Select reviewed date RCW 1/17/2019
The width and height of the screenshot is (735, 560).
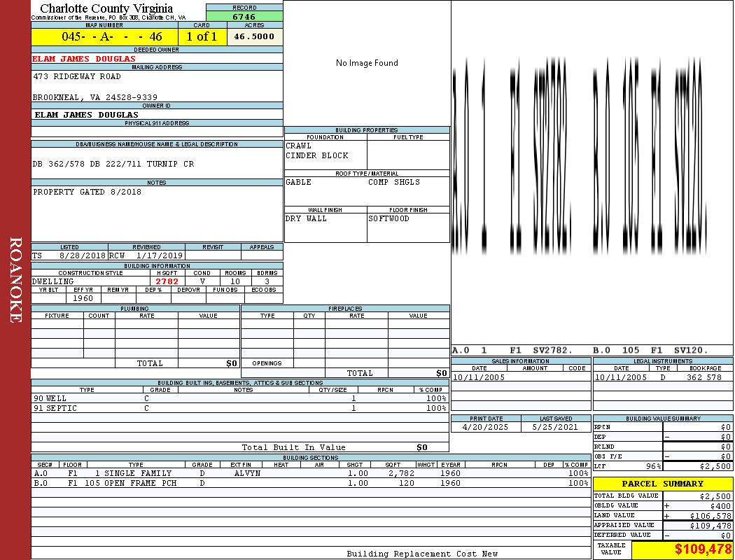point(146,256)
